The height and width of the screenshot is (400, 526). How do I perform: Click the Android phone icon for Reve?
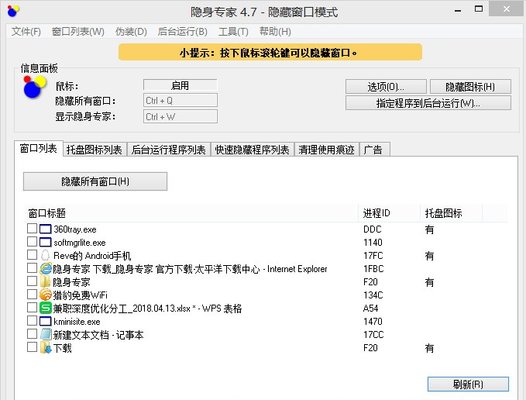[x=45, y=255]
